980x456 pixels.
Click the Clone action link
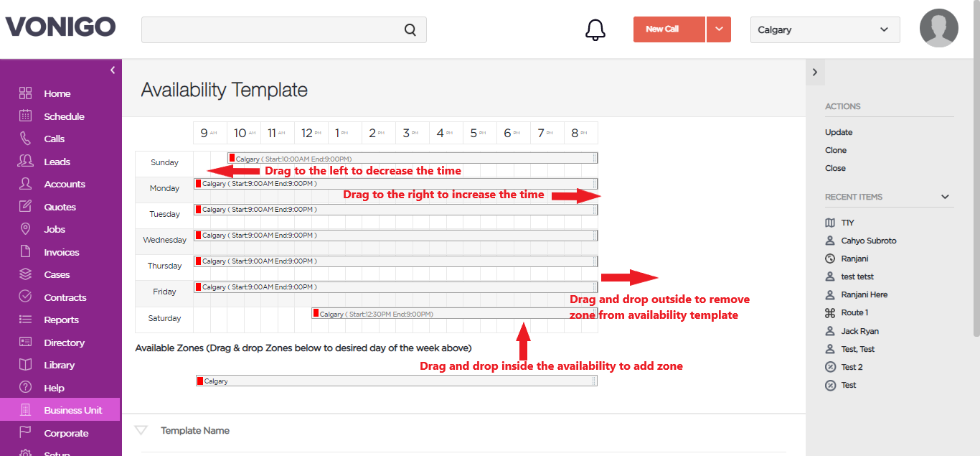[836, 150]
